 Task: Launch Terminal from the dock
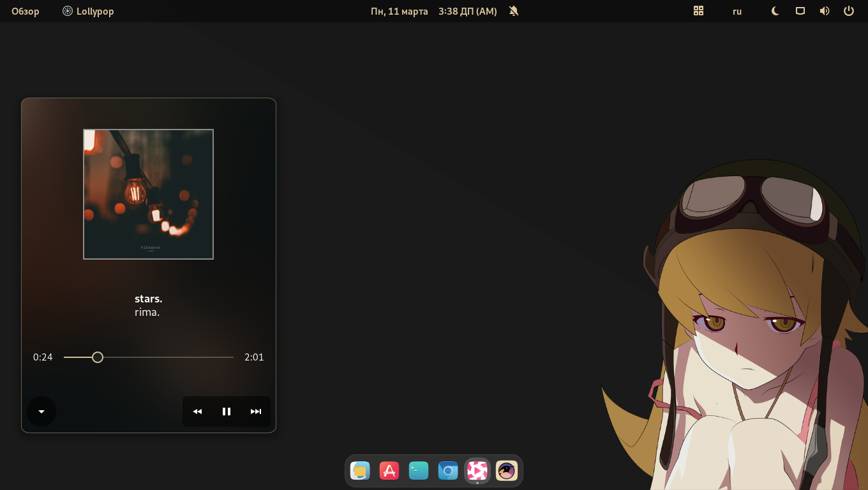(x=419, y=471)
